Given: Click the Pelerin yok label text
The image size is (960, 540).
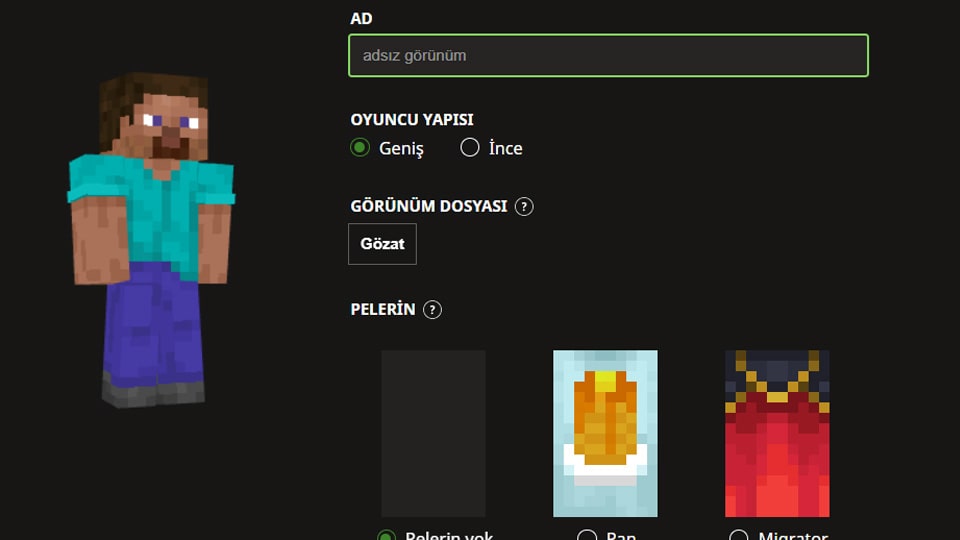Looking at the screenshot, I should [x=449, y=536].
